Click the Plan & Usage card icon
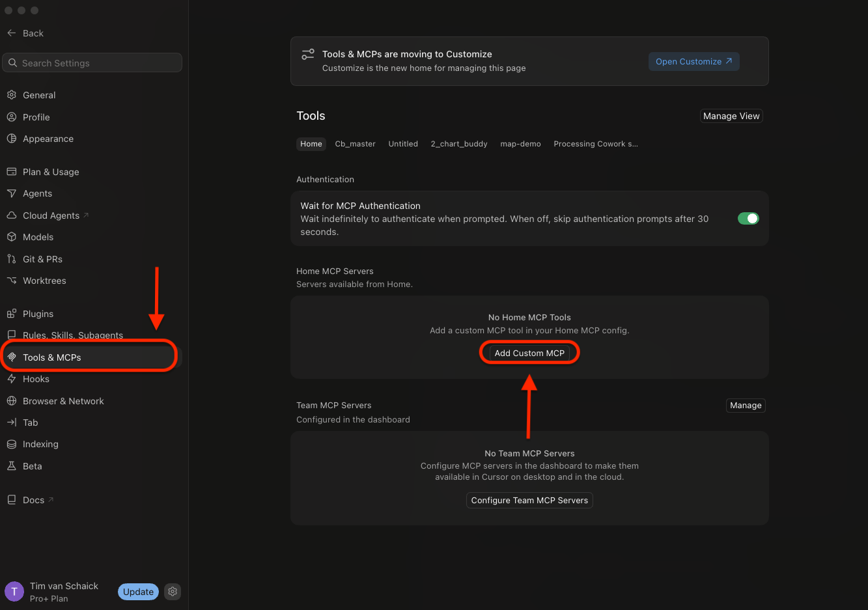 (12, 172)
